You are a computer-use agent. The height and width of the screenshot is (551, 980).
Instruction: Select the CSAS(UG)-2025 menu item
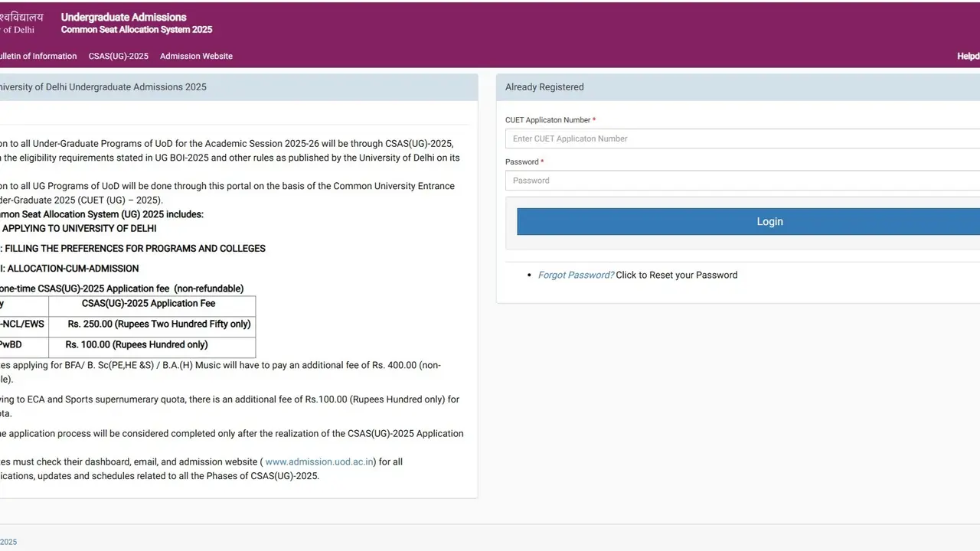(x=118, y=56)
